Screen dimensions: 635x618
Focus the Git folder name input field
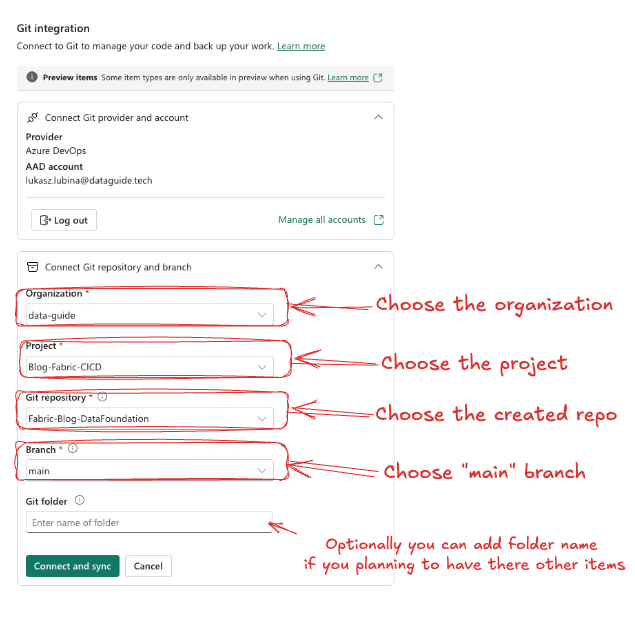tap(149, 522)
